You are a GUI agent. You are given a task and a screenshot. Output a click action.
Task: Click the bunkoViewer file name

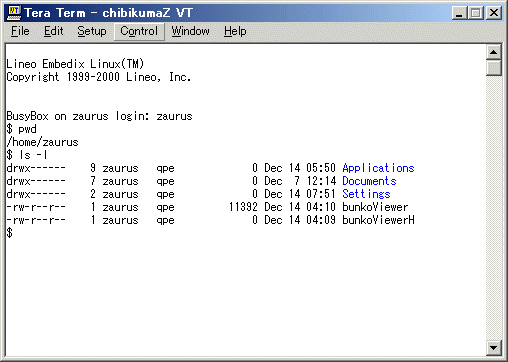375,207
